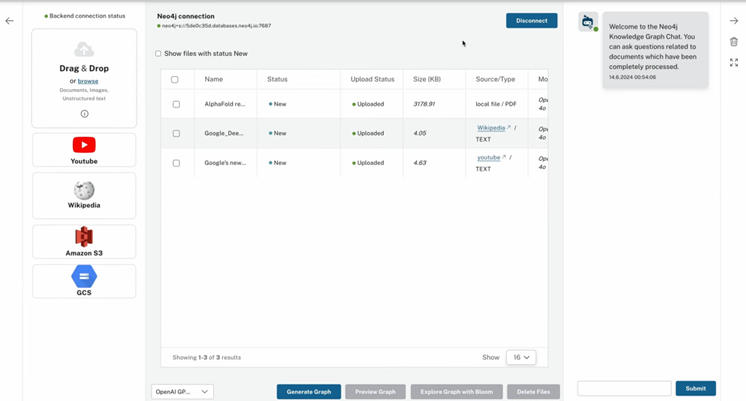Check the AlphaFold file row checkbox
Screen dimensions: 746x401
(x=176, y=104)
